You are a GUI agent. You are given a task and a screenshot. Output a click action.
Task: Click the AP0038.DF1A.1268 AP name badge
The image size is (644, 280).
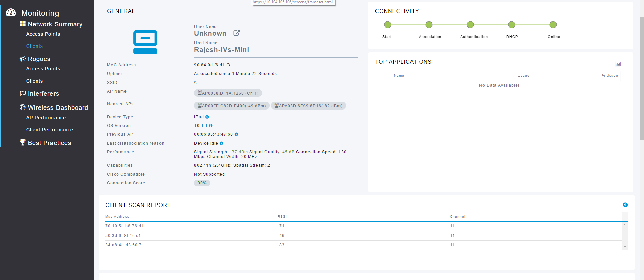[228, 93]
